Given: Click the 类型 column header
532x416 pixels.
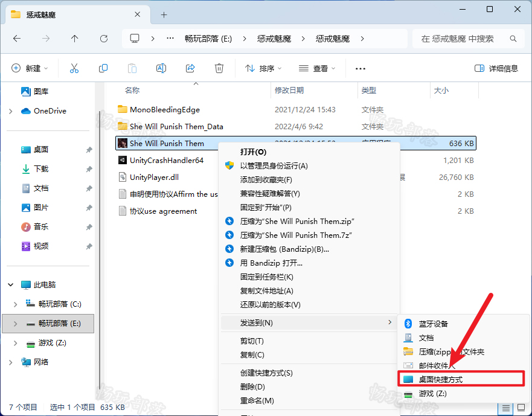Looking at the screenshot, I should point(368,90).
